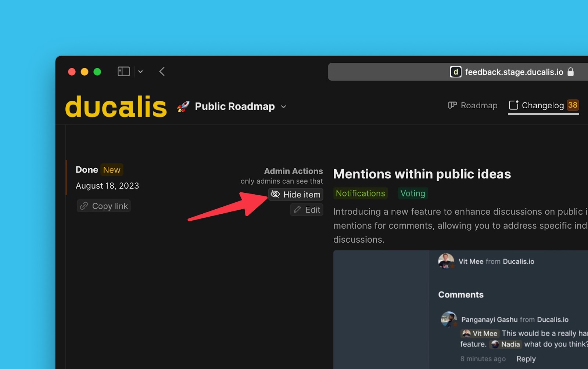Open the Mentions within public ideas title
Viewport: 588px width, 369px height.
click(422, 174)
